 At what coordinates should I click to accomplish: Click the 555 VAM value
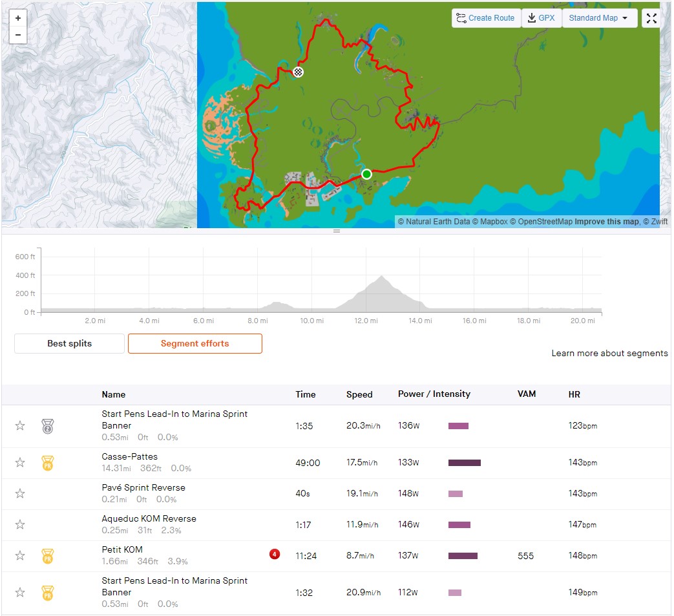pos(525,556)
